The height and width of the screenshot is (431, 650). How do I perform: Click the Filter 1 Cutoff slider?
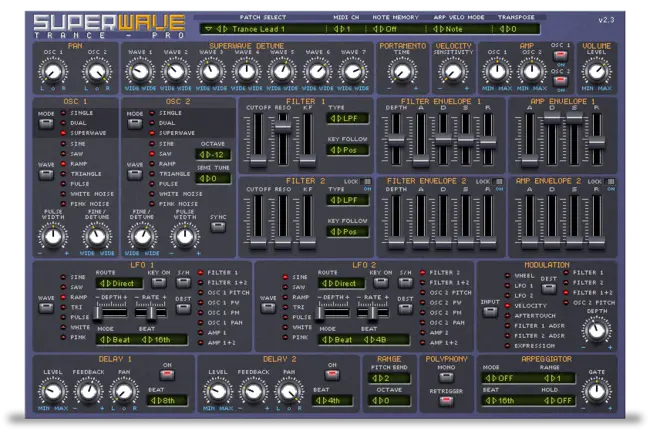tap(255, 140)
